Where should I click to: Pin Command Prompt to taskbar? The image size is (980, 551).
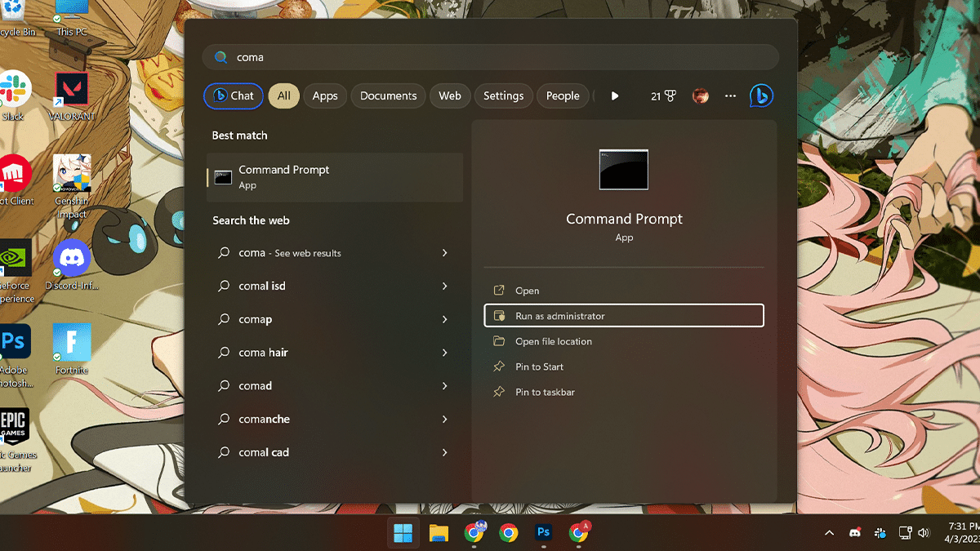coord(545,392)
